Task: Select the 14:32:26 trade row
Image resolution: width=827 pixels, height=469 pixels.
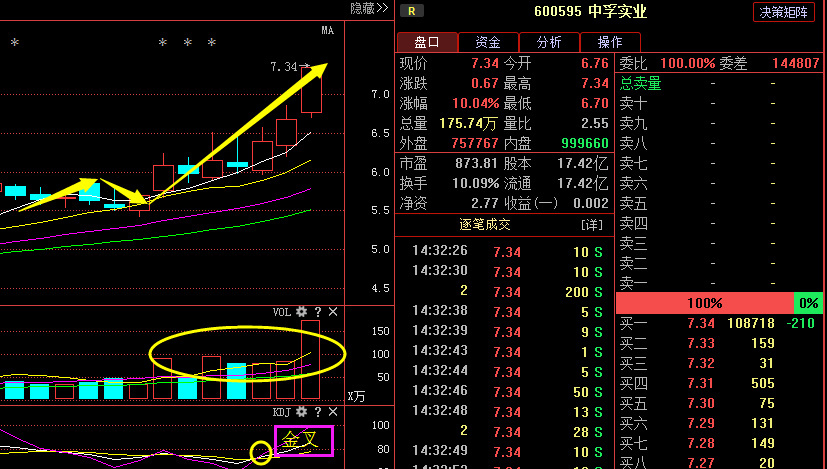Action: click(506, 252)
